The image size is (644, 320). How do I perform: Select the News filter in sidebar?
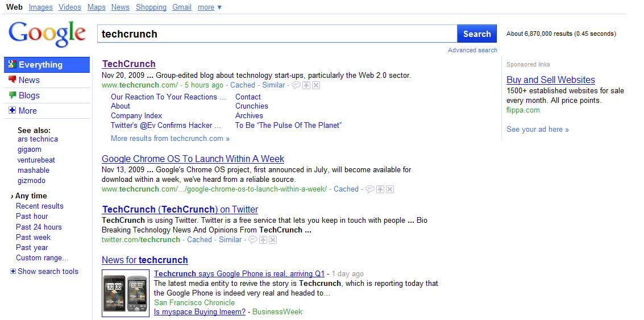click(29, 80)
